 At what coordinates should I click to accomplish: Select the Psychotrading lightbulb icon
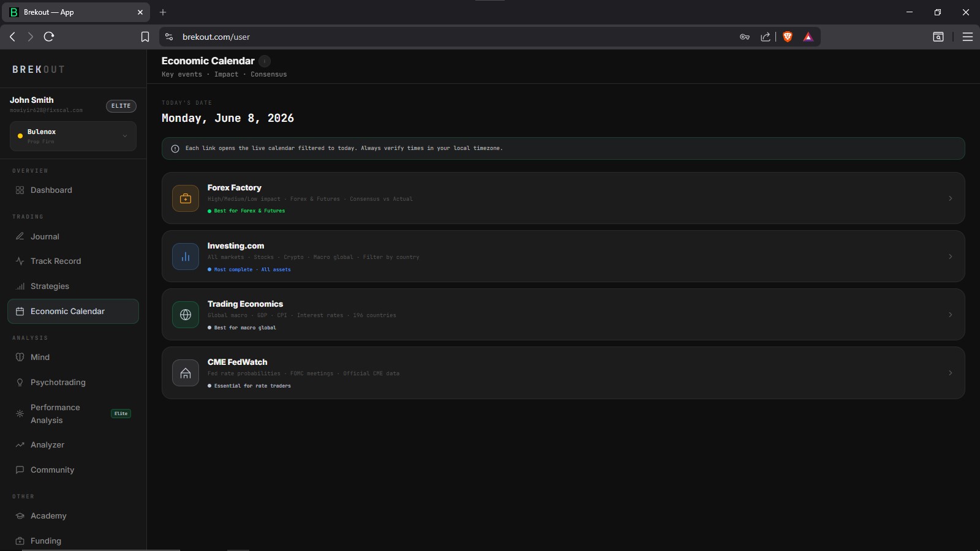[20, 383]
